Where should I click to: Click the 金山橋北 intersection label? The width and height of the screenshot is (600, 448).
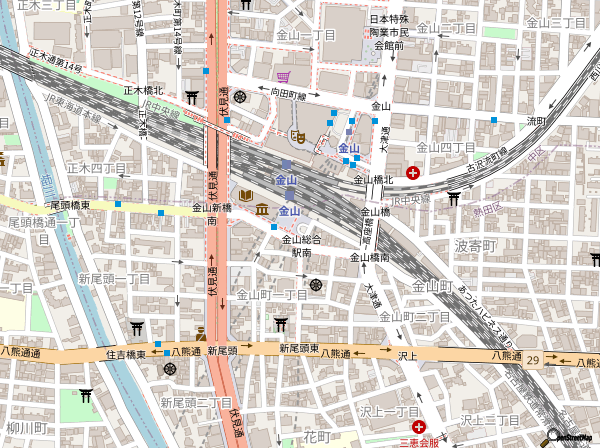pyautogui.click(x=373, y=180)
